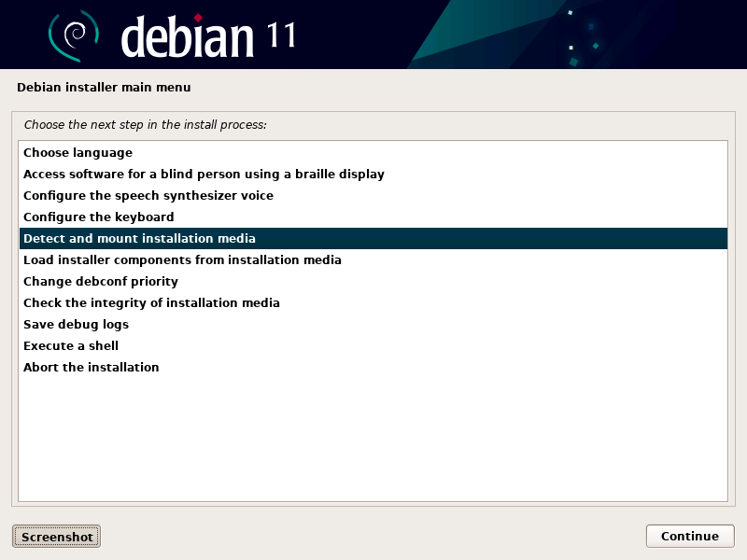Click the Continue button
The width and height of the screenshot is (747, 560).
click(x=690, y=536)
